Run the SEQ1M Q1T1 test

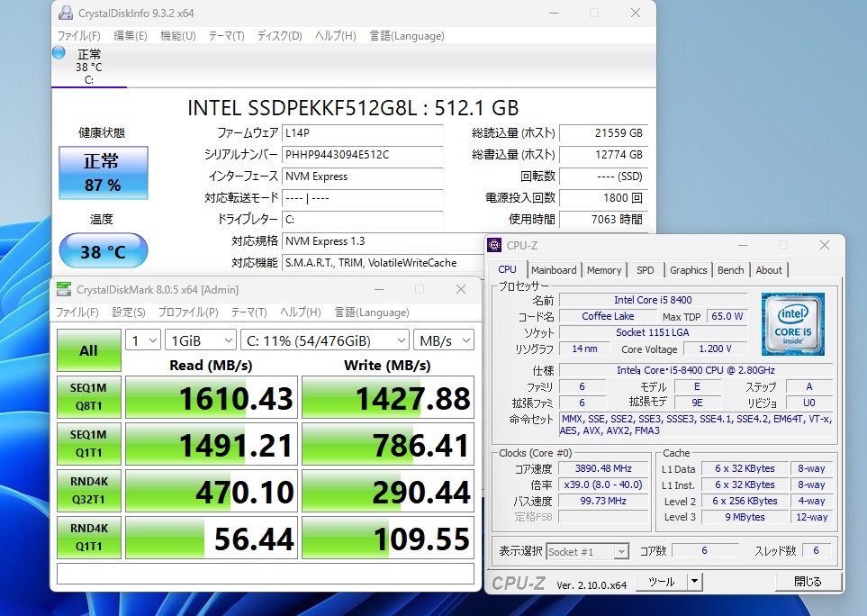tap(88, 444)
